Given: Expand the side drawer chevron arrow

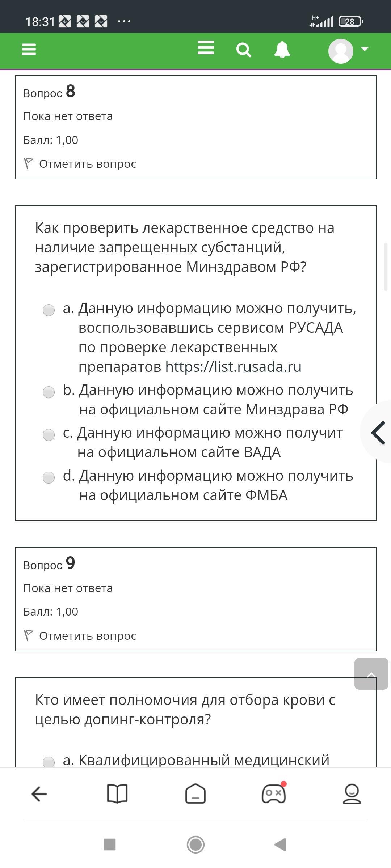Looking at the screenshot, I should coord(378,433).
